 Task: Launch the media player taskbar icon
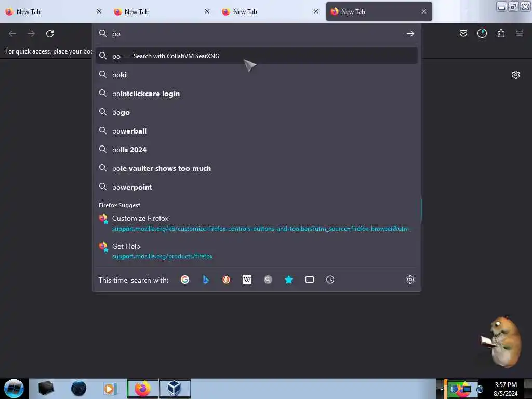coord(109,389)
